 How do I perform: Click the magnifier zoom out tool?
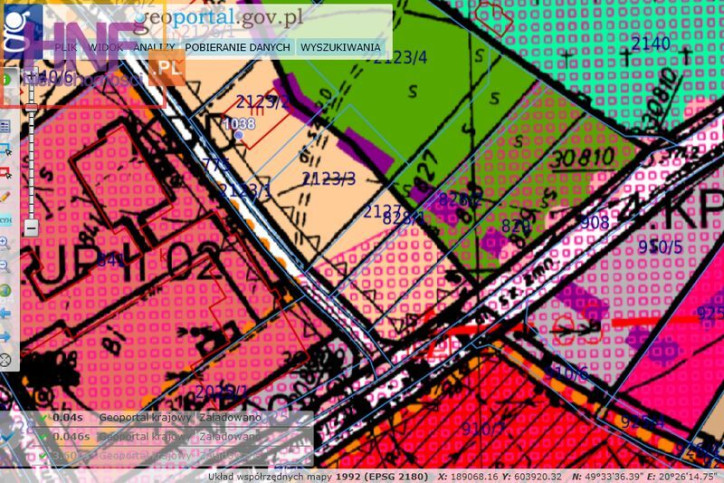[5, 266]
